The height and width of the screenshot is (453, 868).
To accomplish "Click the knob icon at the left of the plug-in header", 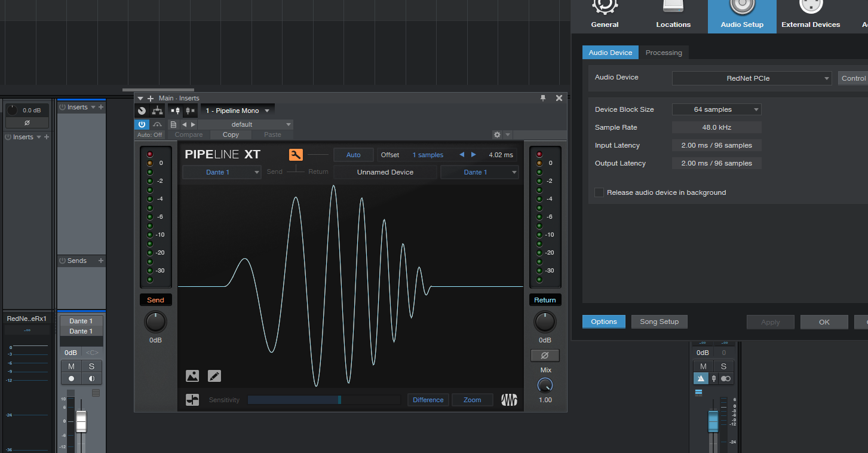I will point(142,111).
